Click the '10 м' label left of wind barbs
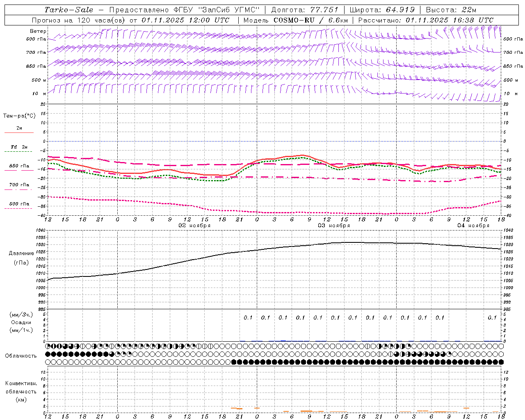Image resolution: width=525 pixels, height=420 pixels. (39, 94)
